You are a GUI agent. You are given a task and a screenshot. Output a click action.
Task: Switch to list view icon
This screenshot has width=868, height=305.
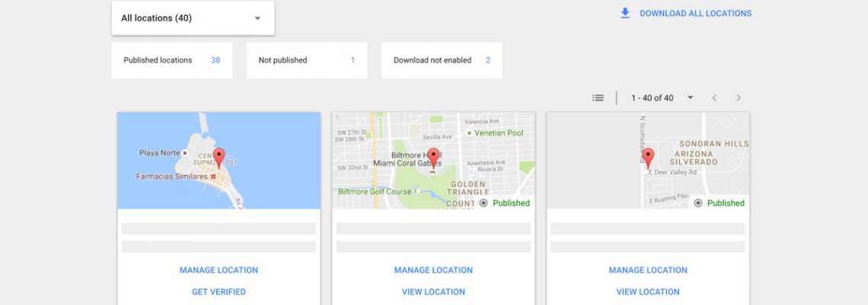pyautogui.click(x=598, y=98)
